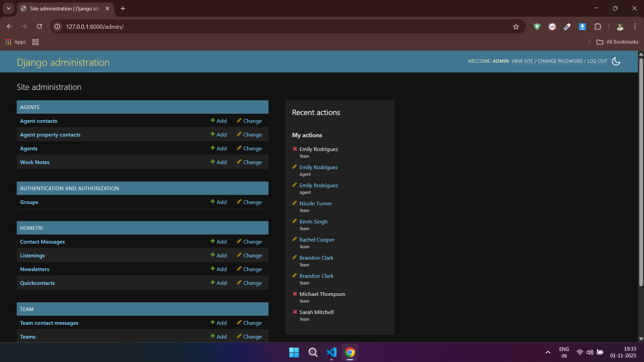Image resolution: width=644 pixels, height=362 pixels.
Task: Open Quickcontacts model
Action: tap(37, 283)
